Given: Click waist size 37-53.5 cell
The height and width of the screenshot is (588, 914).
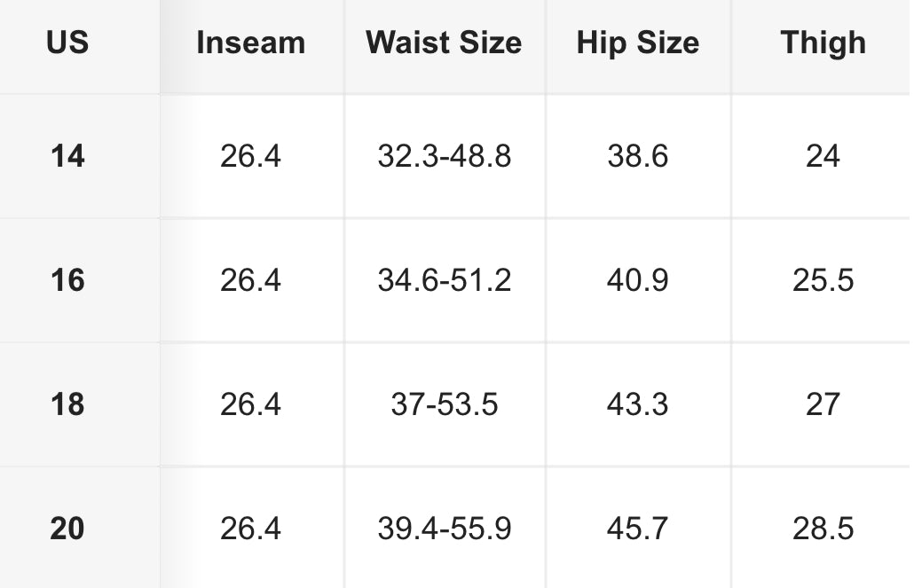Looking at the screenshot, I should 444,404.
